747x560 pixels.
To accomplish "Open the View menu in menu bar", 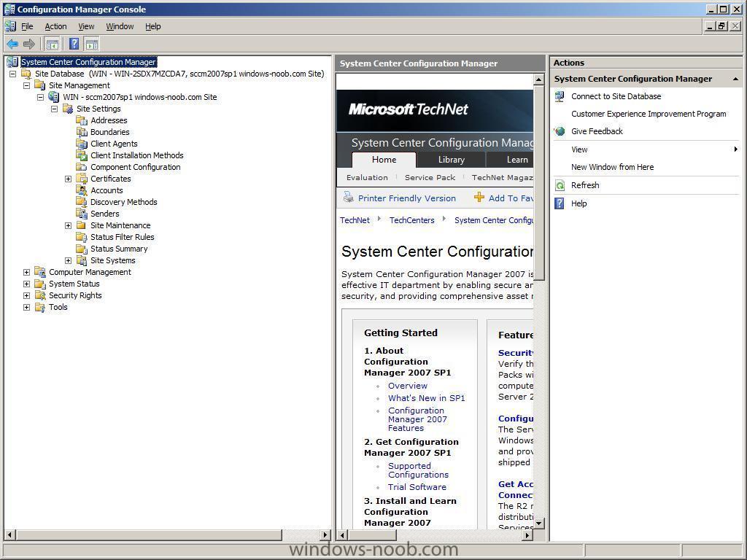I will tap(86, 26).
